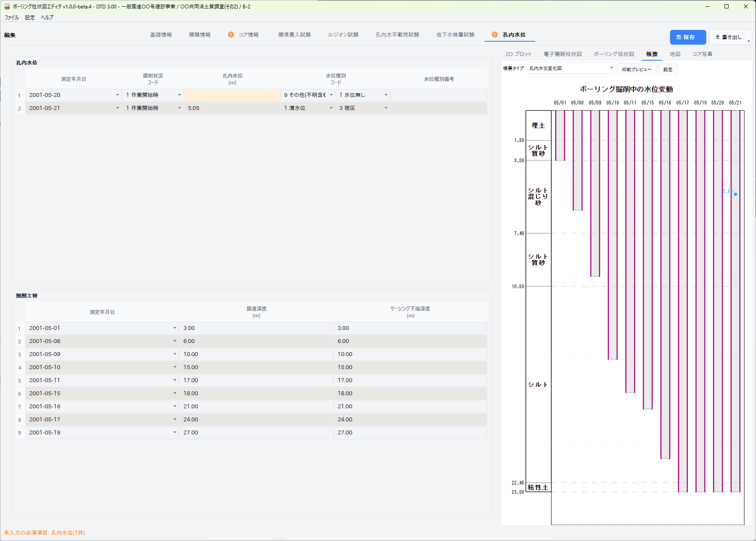Click the blue 5.05 data point on chart

click(x=735, y=194)
